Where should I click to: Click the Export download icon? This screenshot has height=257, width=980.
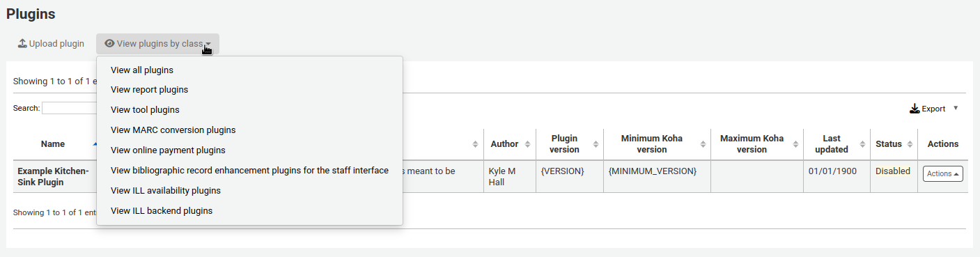point(915,109)
